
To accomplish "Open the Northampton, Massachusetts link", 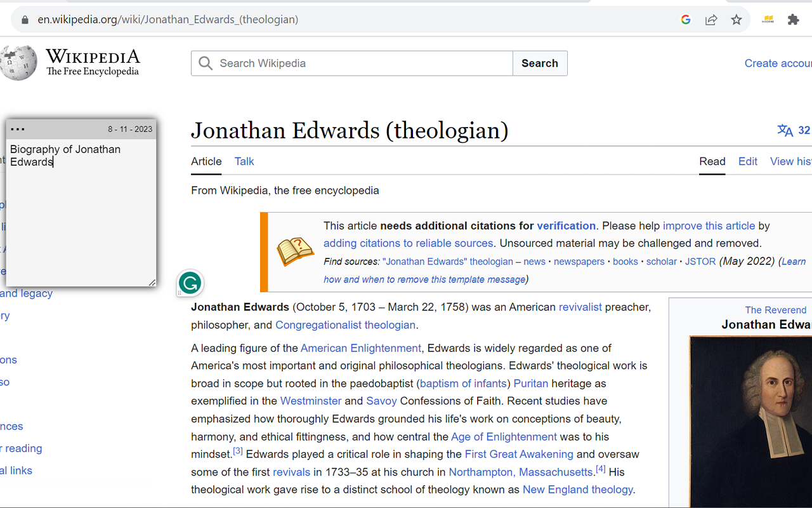I will tap(521, 472).
